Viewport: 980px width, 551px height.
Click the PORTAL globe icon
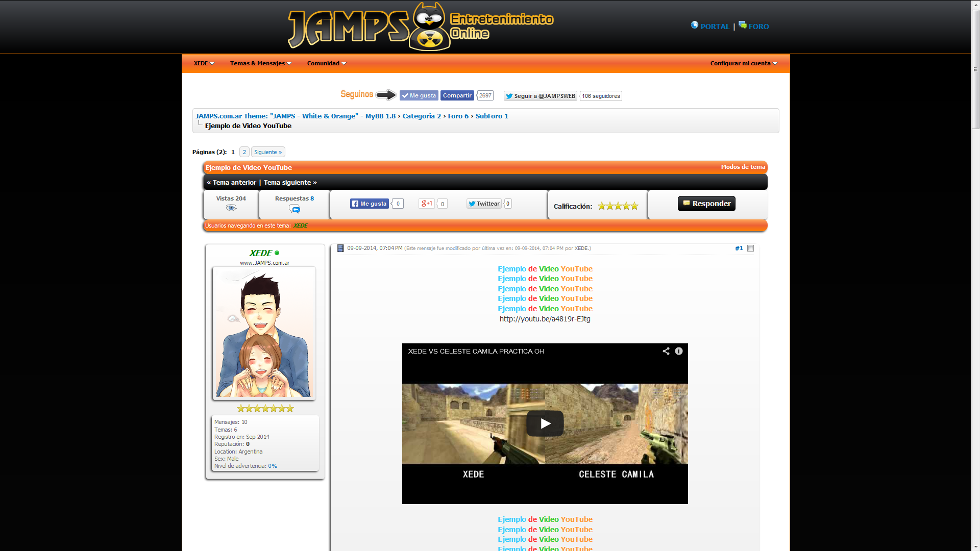pyautogui.click(x=695, y=25)
